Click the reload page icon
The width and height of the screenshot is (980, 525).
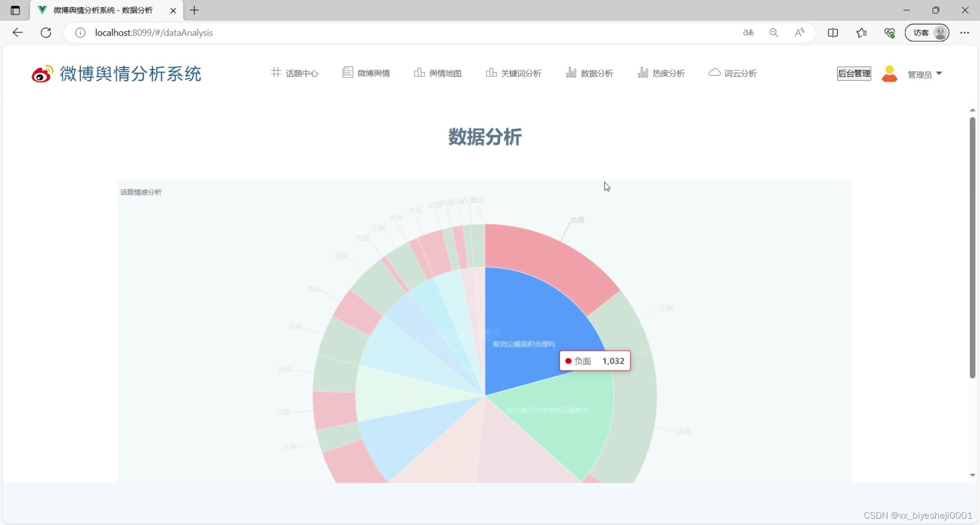46,33
